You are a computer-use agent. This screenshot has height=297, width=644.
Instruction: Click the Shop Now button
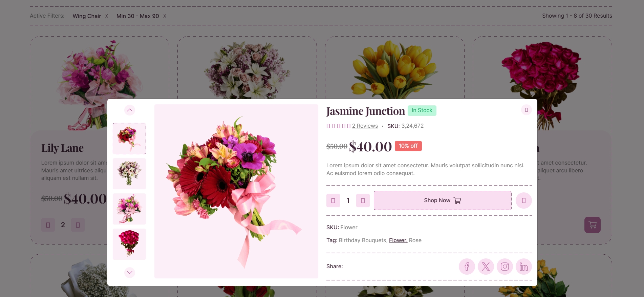pyautogui.click(x=443, y=200)
